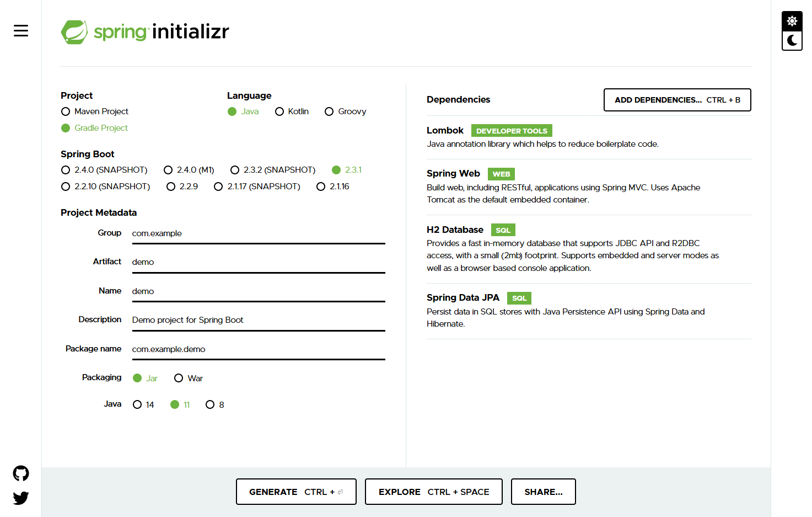812x517 pixels.
Task: Click the Name input field
Action: click(x=259, y=291)
